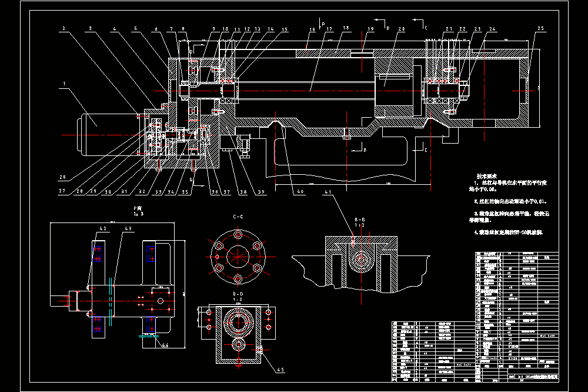This screenshot has height=392, width=588.
Task: Select callout label 44 in P view
Action: click(x=165, y=345)
